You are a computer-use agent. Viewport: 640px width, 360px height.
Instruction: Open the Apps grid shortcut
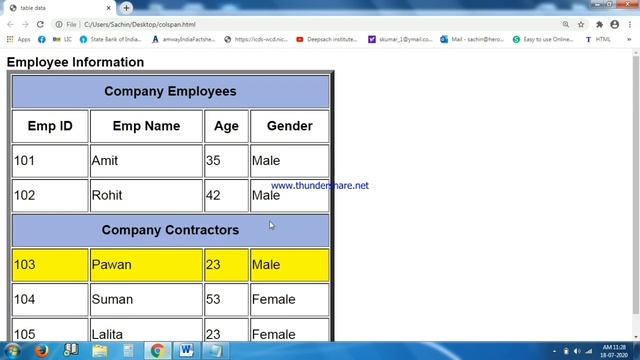[x=18, y=39]
